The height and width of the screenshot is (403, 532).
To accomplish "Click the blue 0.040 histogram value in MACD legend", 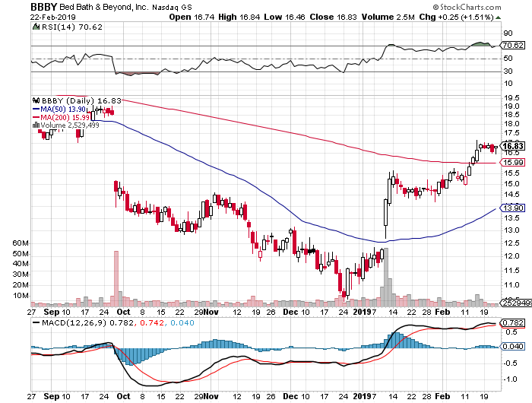I will 182,322.
